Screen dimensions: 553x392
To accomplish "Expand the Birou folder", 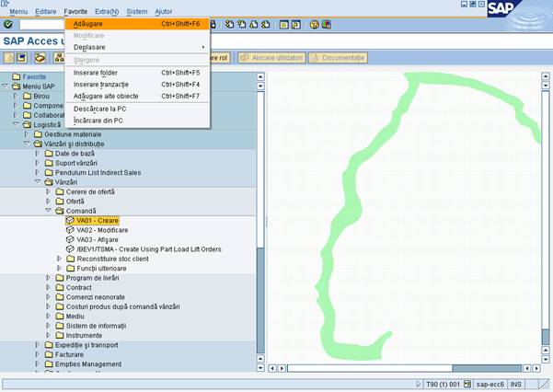I will point(16,96).
